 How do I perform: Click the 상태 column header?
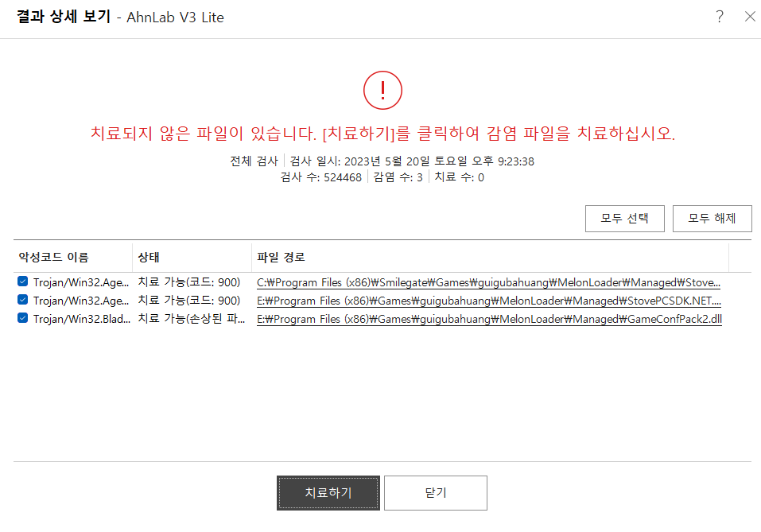click(x=149, y=258)
